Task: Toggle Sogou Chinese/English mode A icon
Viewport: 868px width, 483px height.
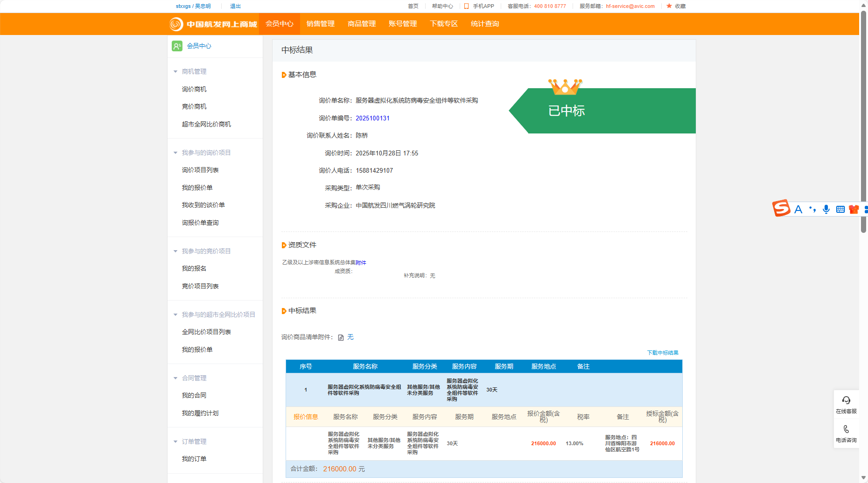Action: point(798,209)
